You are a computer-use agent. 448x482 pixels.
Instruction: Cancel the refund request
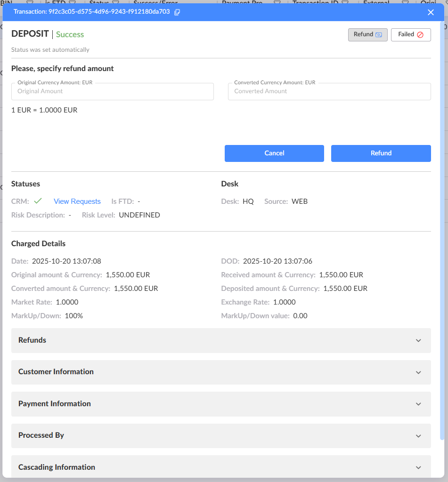274,153
